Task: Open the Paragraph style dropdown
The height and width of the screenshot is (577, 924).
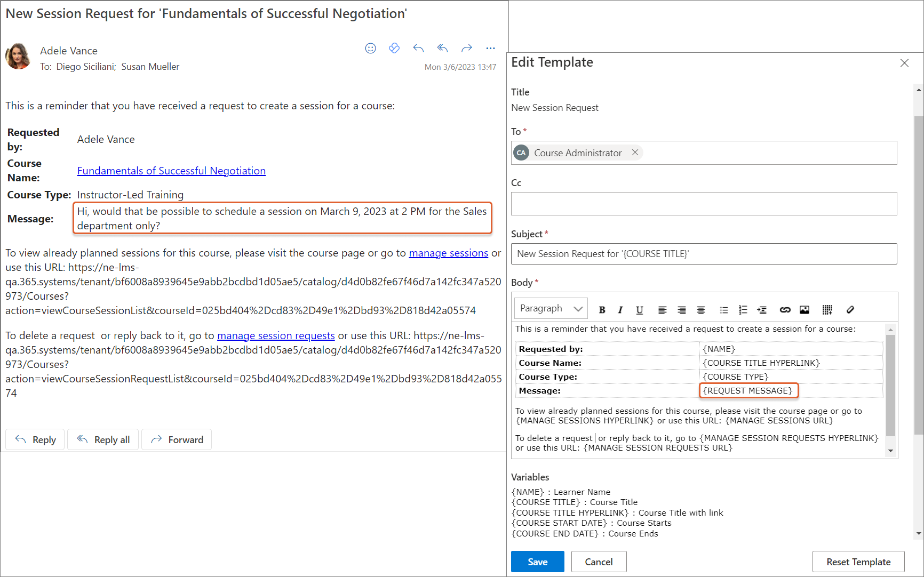Action: pos(551,309)
